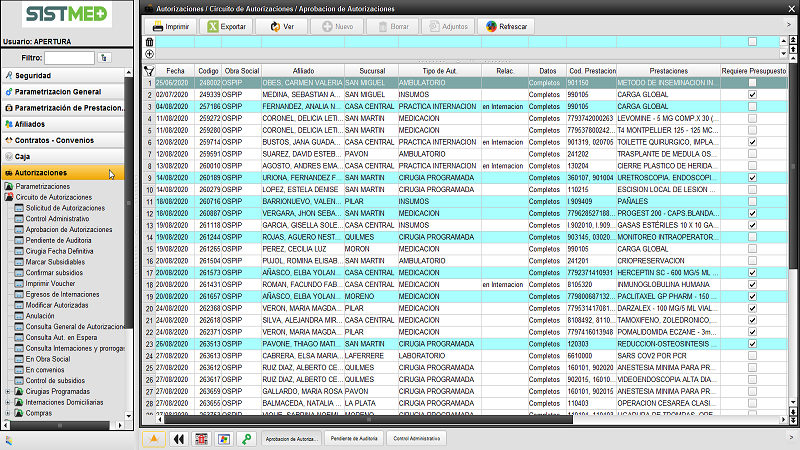The image size is (800, 450).
Task: Click the green key icon in bottom toolbar
Action: 246,439
